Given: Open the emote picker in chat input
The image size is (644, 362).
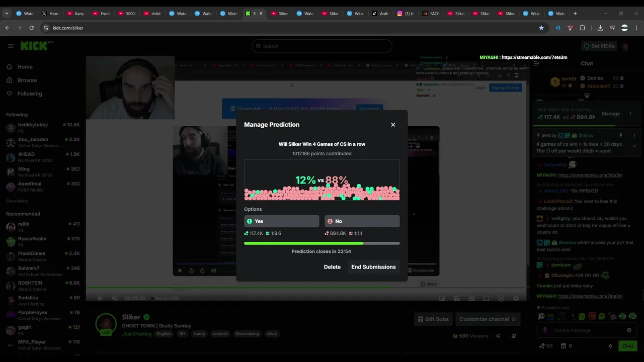Looking at the screenshot, I should [629, 330].
